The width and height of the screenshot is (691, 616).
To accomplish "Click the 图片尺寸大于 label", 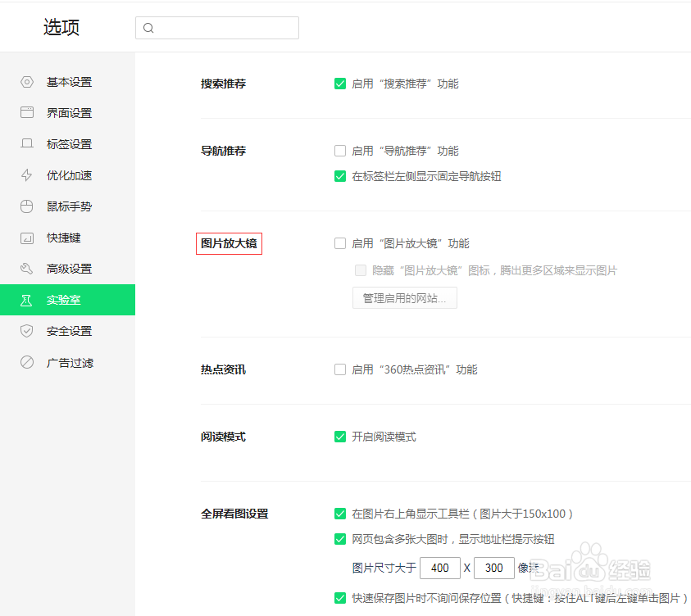I will (384, 568).
